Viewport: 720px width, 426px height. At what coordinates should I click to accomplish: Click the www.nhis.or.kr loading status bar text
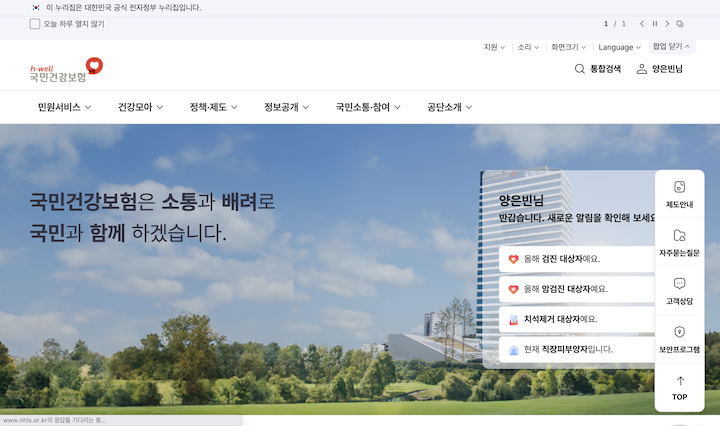pyautogui.click(x=54, y=420)
